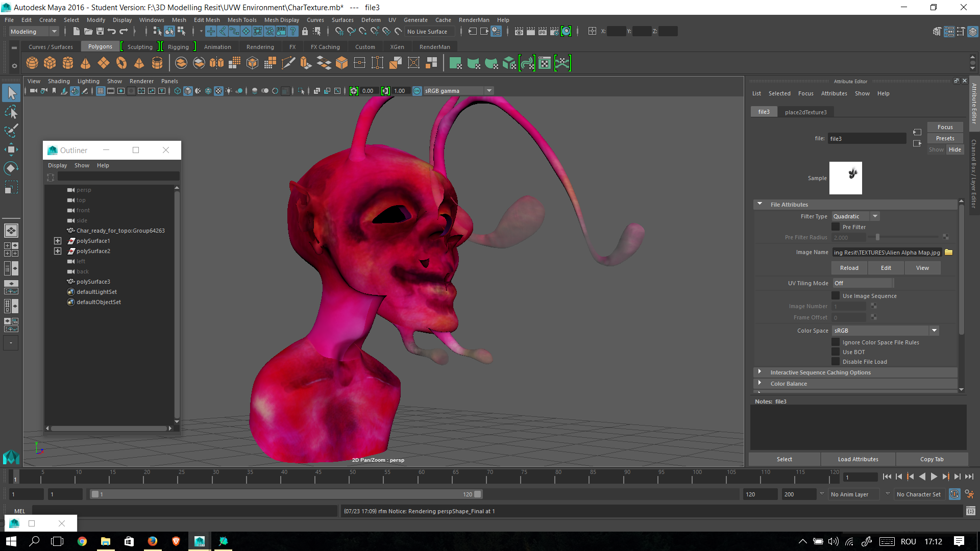The width and height of the screenshot is (980, 551).
Task: Choose the Move tool in toolbox
Action: point(11,149)
